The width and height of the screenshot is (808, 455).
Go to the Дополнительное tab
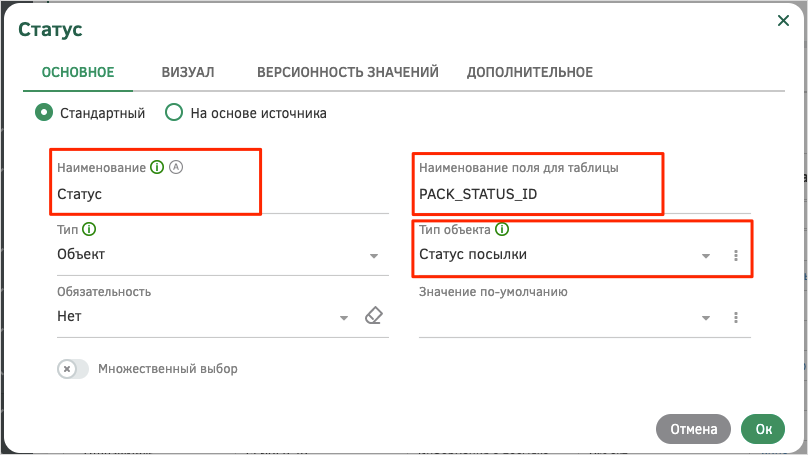pyautogui.click(x=530, y=72)
